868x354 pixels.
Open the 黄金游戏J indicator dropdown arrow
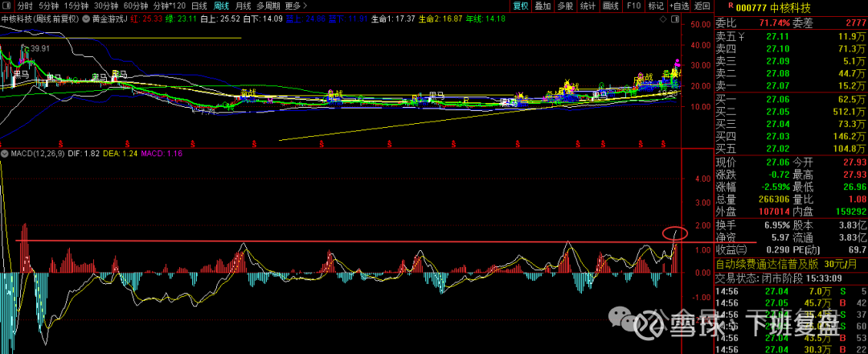click(x=86, y=17)
